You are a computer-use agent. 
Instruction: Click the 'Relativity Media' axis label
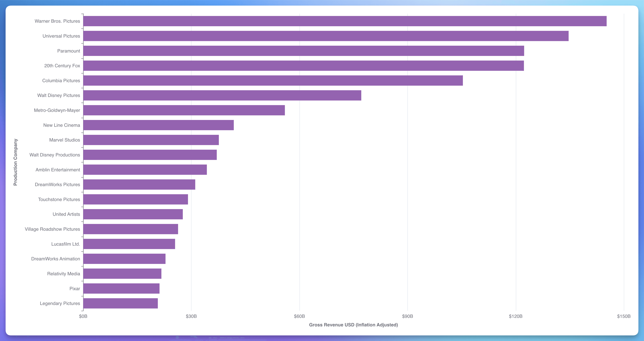tap(64, 274)
